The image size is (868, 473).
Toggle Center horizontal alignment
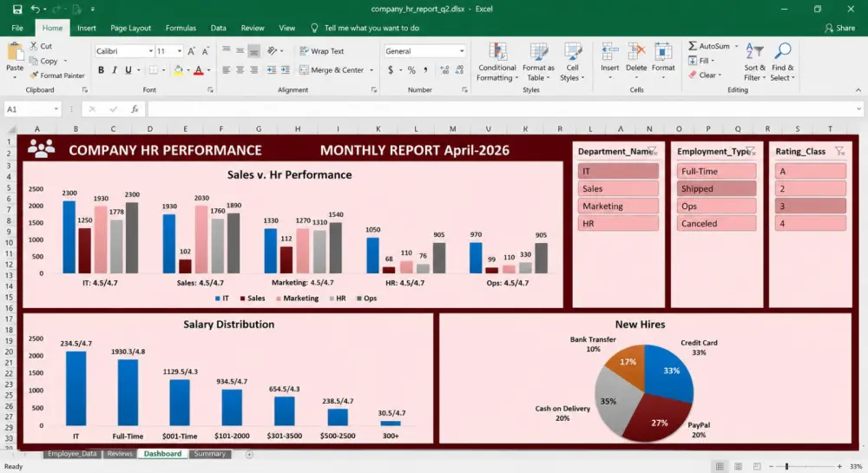coord(240,69)
